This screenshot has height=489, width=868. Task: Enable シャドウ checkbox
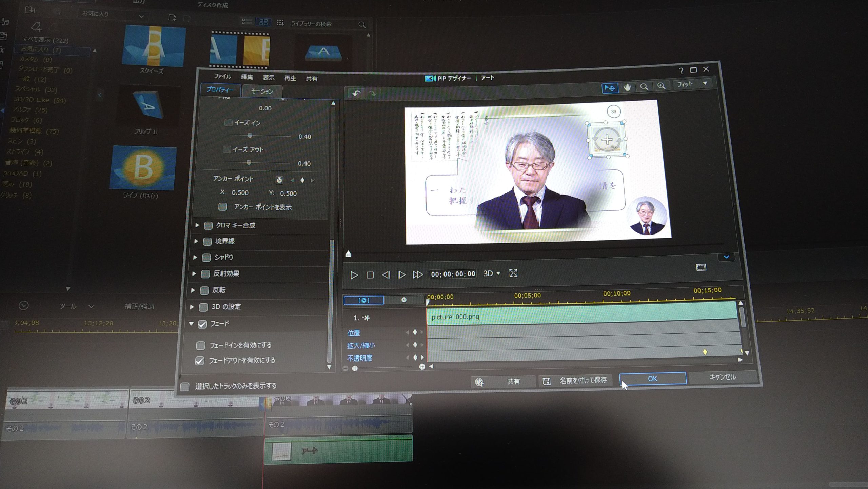point(206,258)
